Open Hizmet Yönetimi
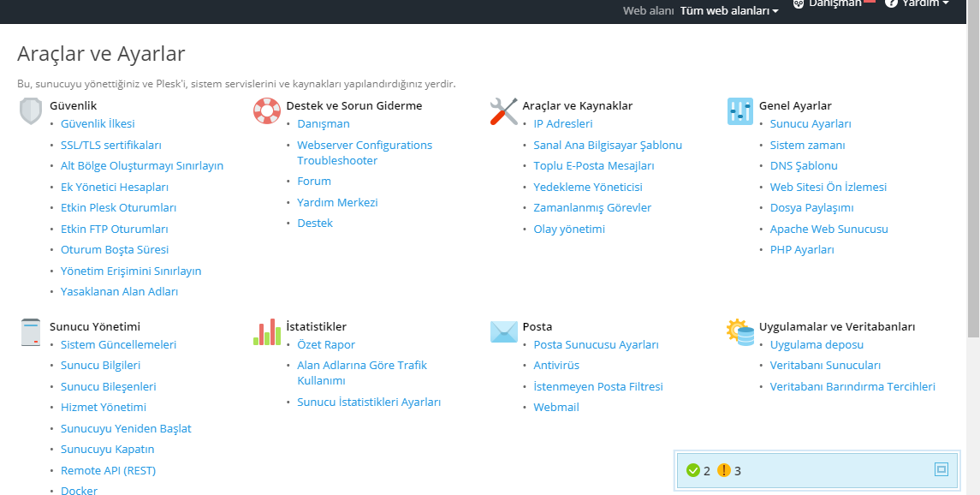This screenshot has width=980, height=495. click(x=103, y=407)
